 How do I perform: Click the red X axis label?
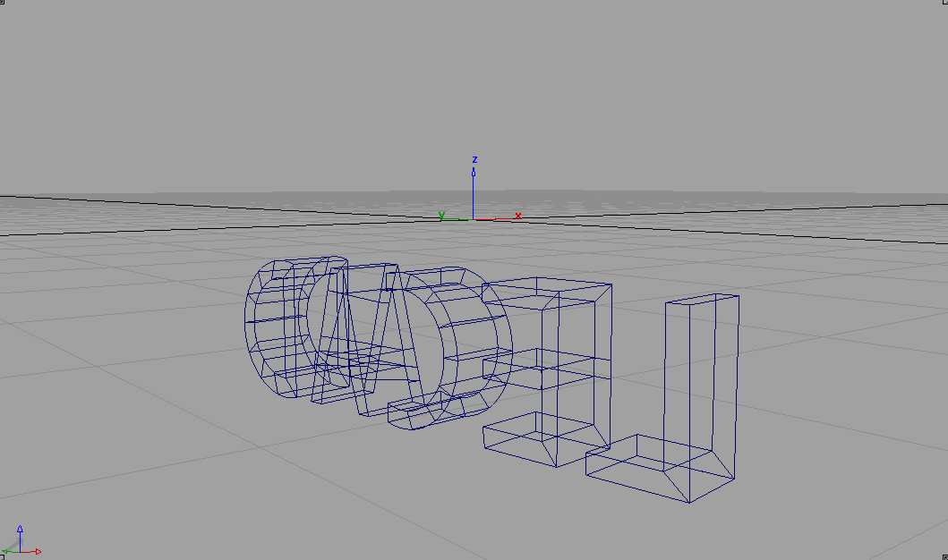tap(518, 216)
